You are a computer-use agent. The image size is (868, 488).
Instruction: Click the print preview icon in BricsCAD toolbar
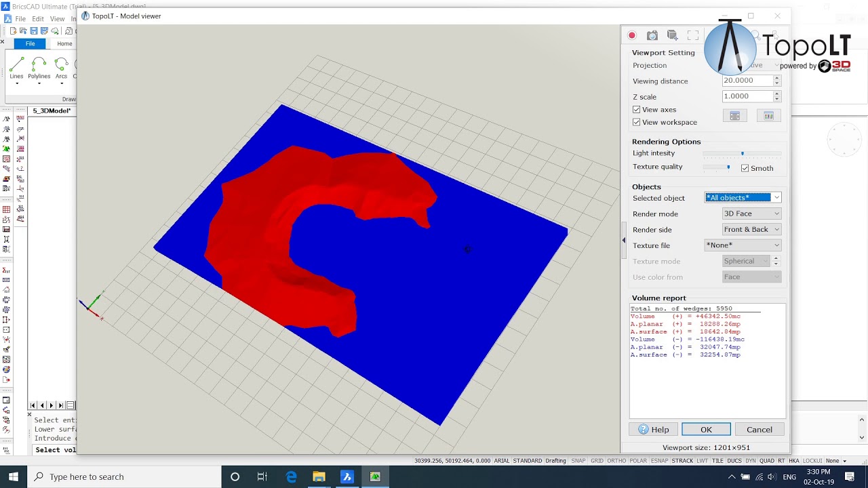click(x=68, y=31)
